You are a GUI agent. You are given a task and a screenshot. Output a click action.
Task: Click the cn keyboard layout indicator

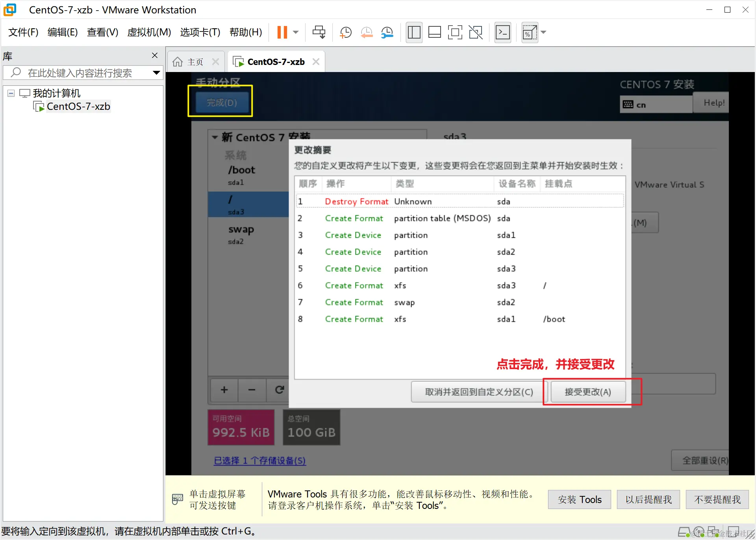click(655, 105)
